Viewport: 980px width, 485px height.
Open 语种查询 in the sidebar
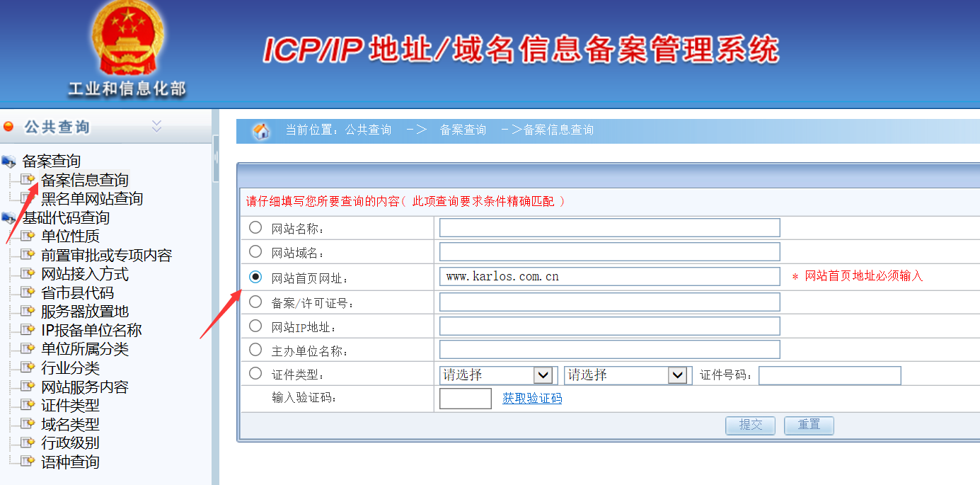pyautogui.click(x=70, y=462)
